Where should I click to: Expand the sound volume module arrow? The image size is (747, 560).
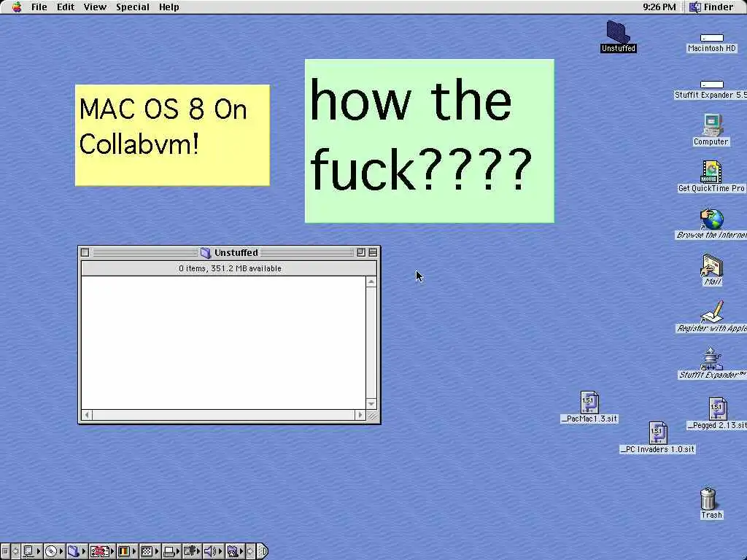(220, 551)
